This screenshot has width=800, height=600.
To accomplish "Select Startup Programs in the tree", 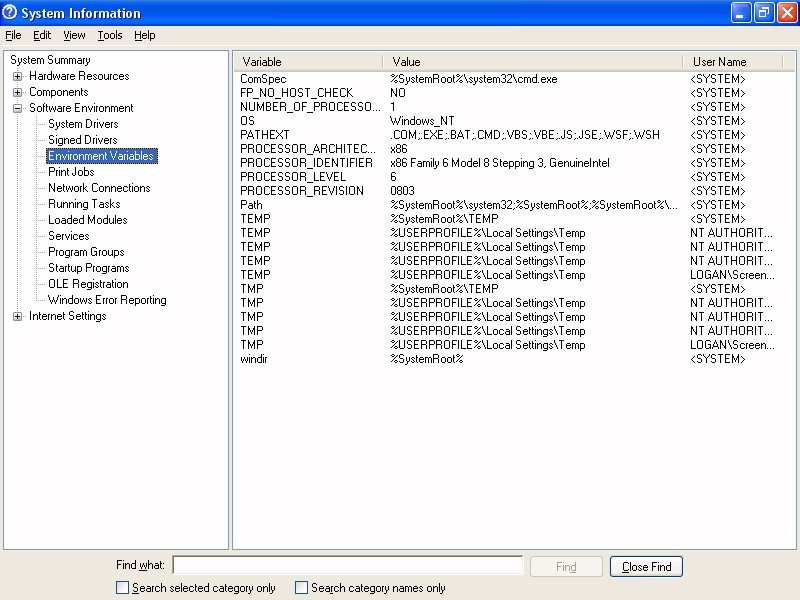I will 89,268.
